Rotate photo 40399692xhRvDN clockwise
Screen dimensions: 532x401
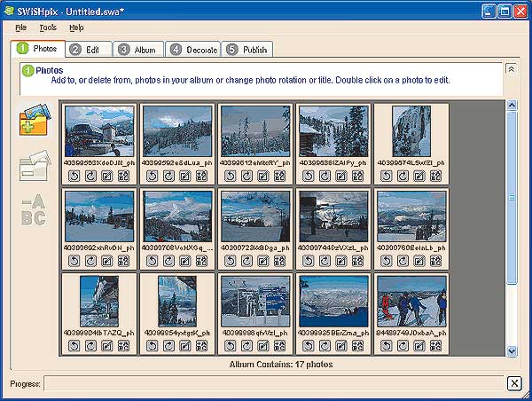(90, 261)
